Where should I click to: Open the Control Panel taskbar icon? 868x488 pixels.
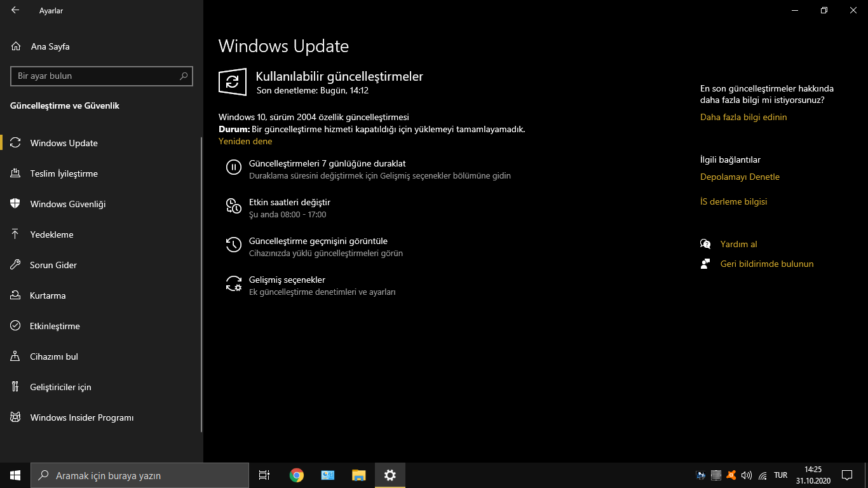328,475
